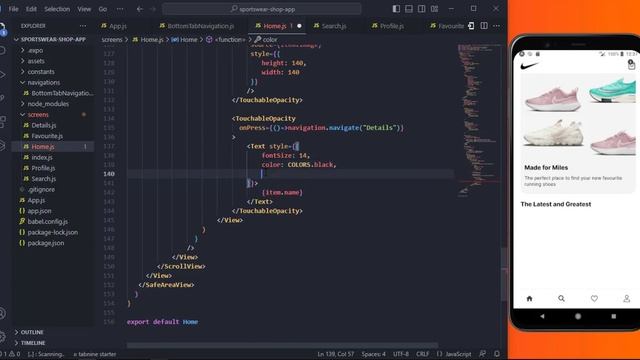Open the babel.config.js file

(x=53, y=222)
